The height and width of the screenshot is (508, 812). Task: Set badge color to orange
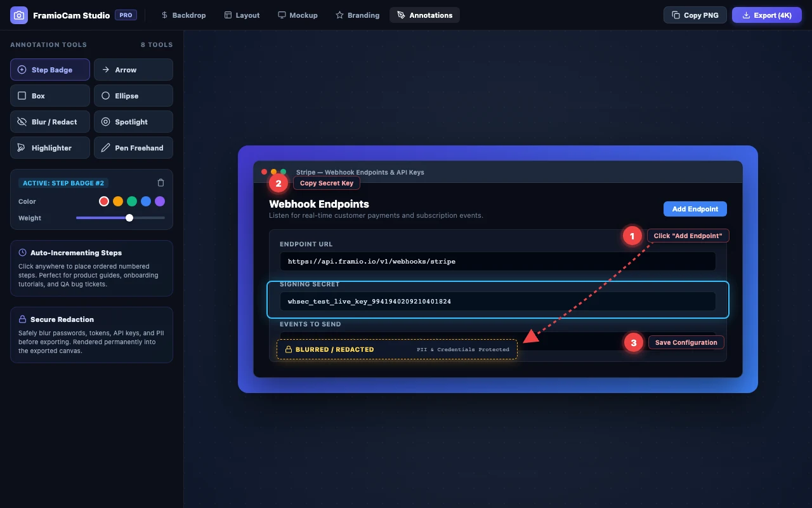(x=118, y=201)
